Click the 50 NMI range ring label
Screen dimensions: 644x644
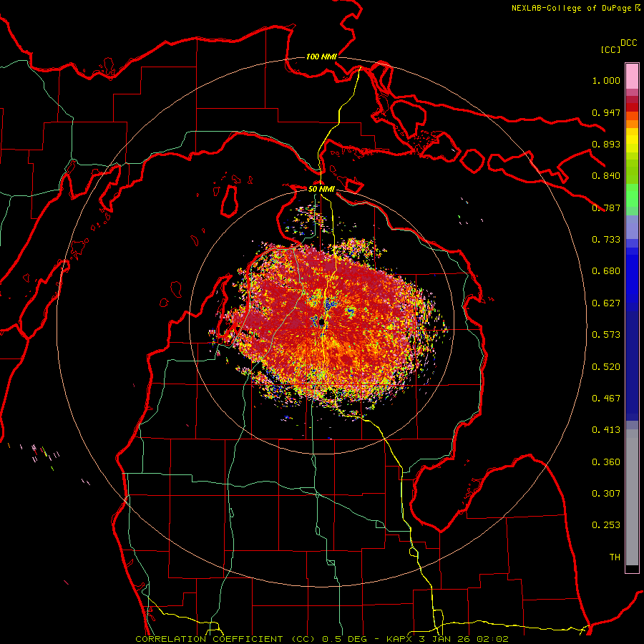pos(321,190)
